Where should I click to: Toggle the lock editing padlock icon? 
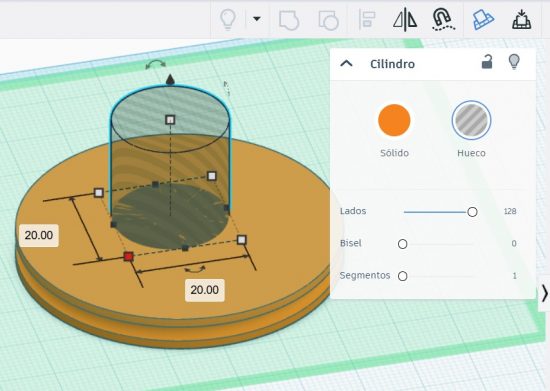(x=487, y=62)
